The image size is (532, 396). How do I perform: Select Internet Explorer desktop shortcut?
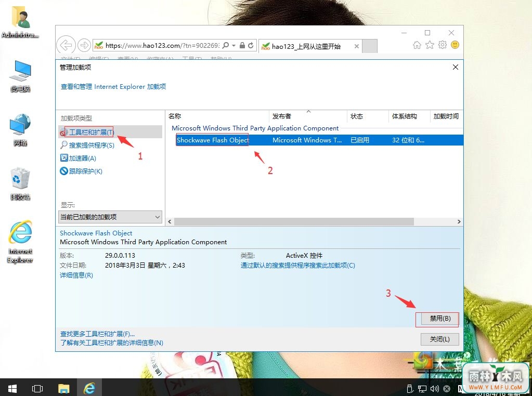coord(20,242)
